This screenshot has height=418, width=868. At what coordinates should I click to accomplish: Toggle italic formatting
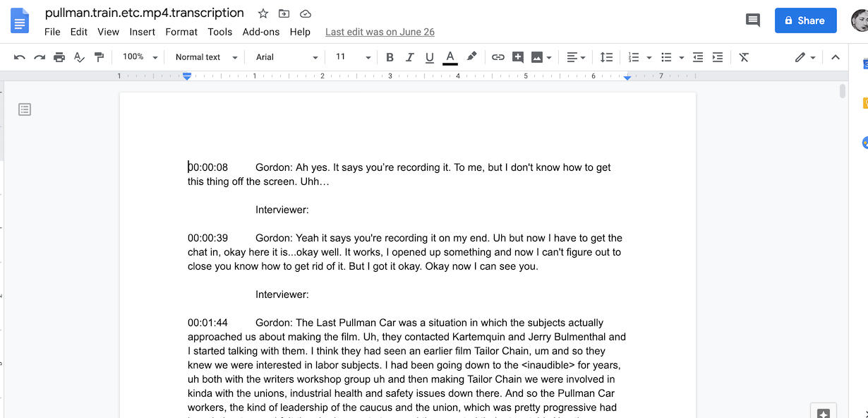(x=409, y=57)
